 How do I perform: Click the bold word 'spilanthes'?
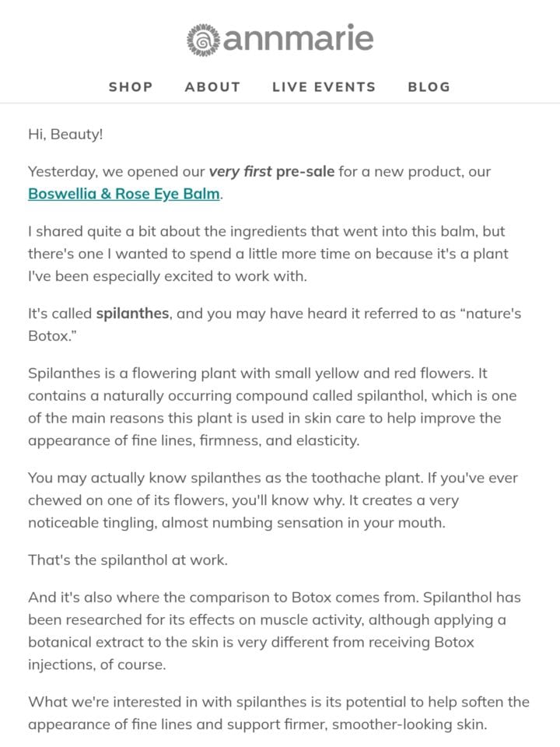[x=132, y=314]
